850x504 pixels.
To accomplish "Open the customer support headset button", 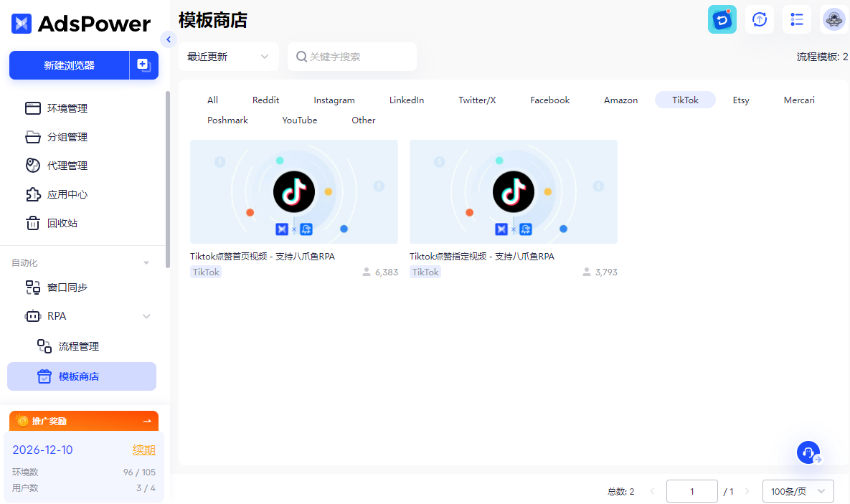I will (808, 452).
